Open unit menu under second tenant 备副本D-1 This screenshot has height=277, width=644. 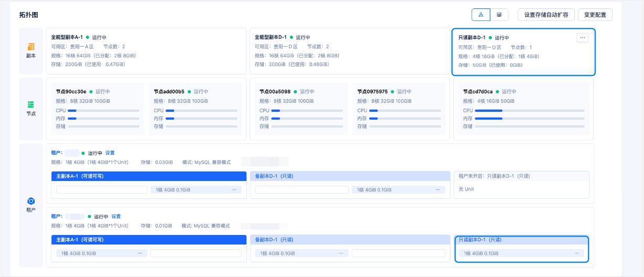[341, 253]
